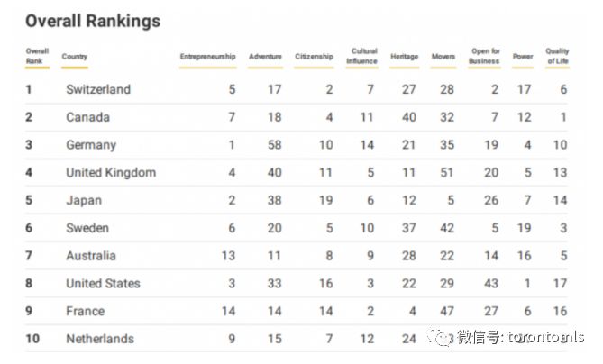Select the Movers column header

point(443,57)
